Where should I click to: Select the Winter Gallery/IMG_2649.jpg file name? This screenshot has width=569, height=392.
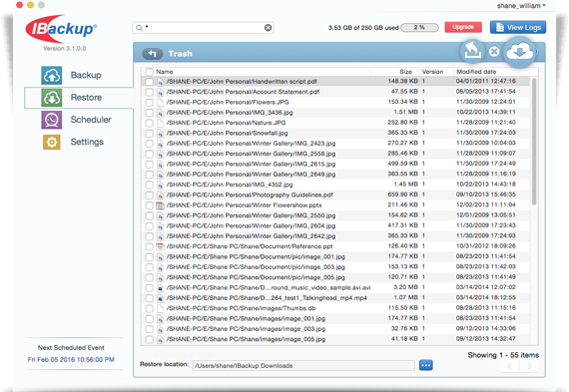[x=251, y=175]
